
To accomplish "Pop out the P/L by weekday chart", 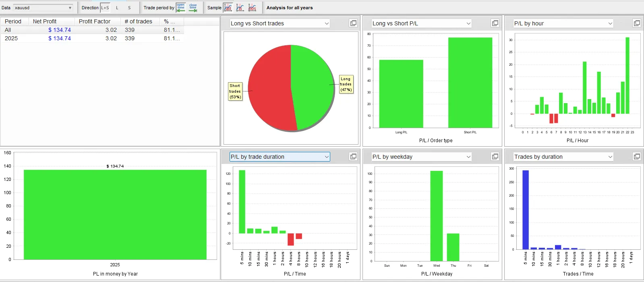I will click(495, 157).
